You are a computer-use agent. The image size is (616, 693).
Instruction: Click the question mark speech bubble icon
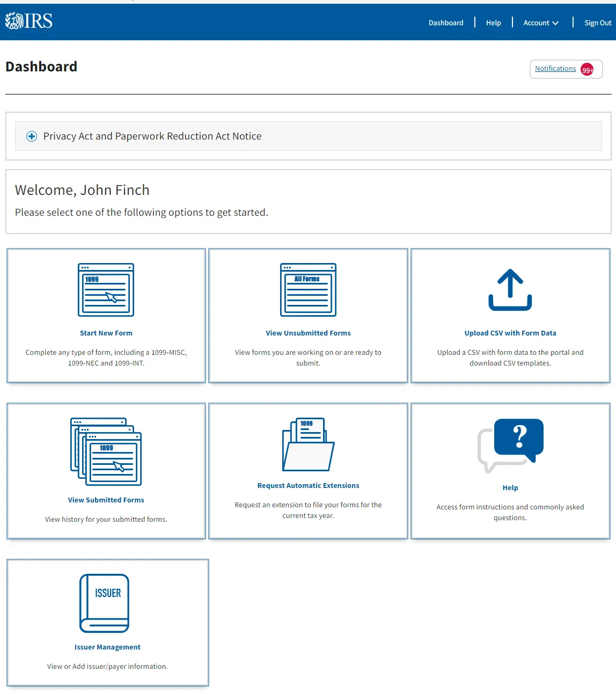tap(510, 446)
